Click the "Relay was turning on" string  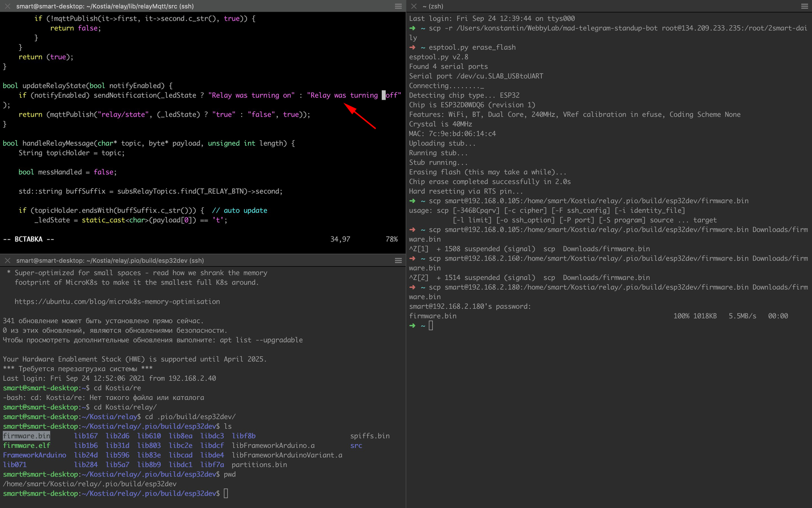click(x=251, y=95)
